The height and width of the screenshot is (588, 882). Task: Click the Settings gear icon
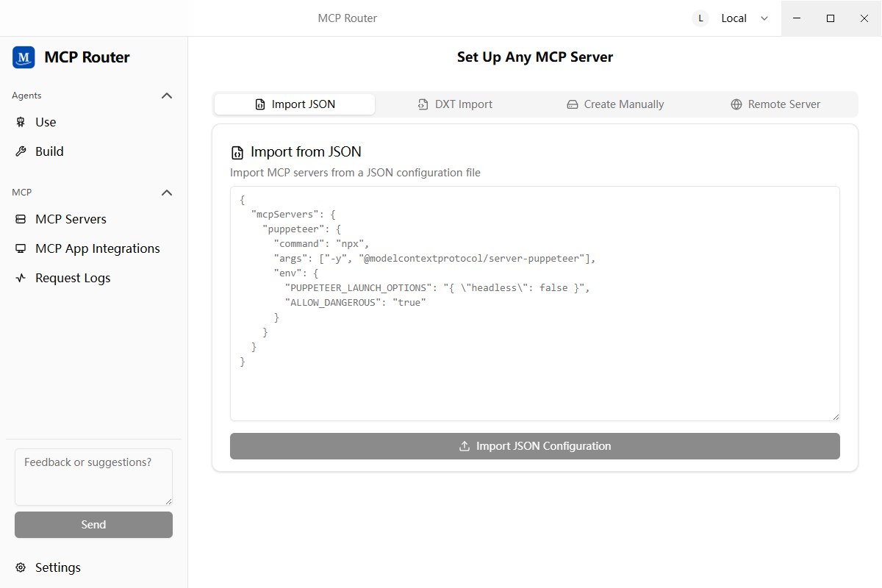[x=21, y=567]
